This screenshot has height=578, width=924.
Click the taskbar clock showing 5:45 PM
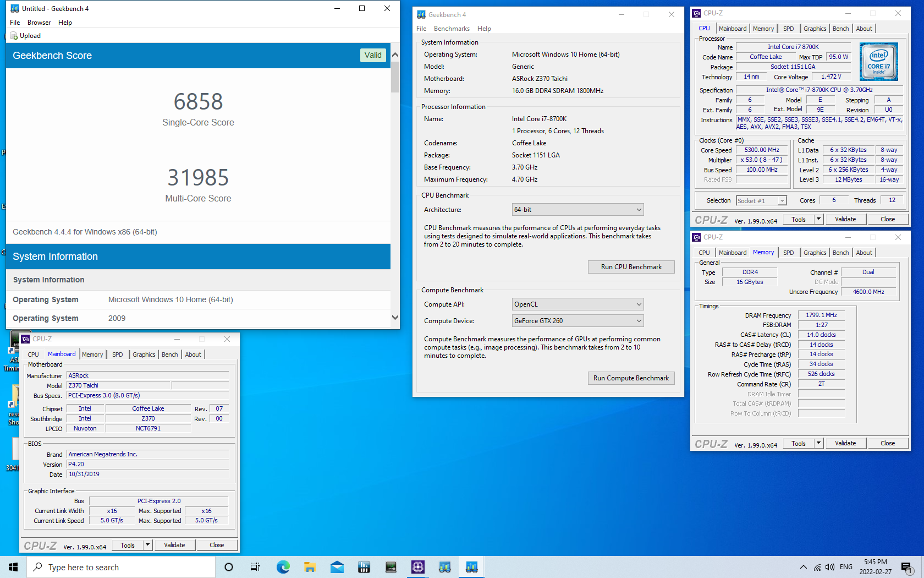click(x=876, y=567)
